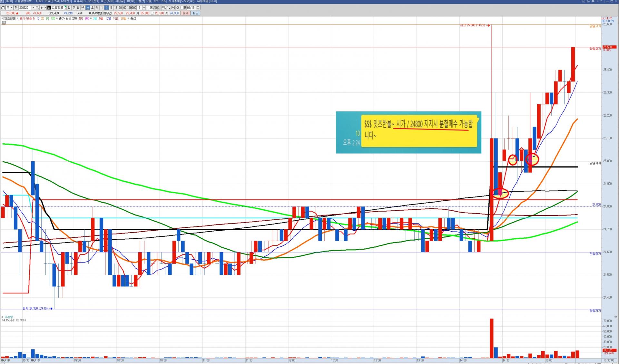Toggle the D checkbox beside the date
Image resolution: width=619 pixels, height=364 pixels.
pos(182,8)
